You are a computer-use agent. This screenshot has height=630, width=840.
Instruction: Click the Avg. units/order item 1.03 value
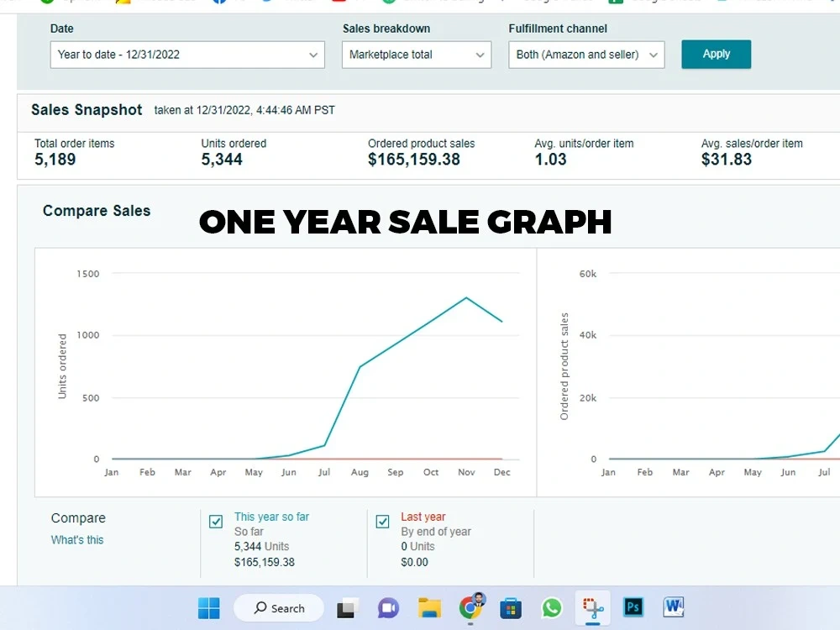tap(550, 159)
